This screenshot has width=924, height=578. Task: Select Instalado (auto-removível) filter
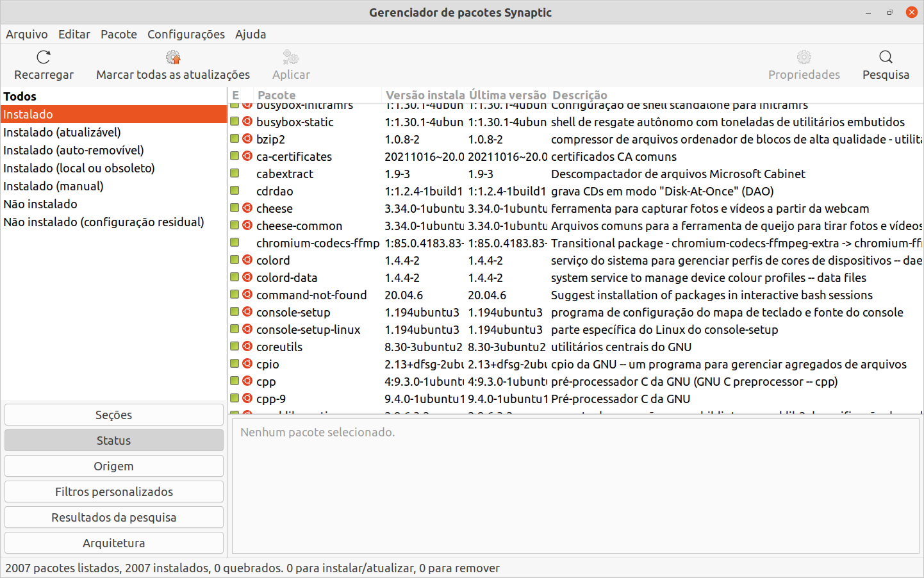point(114,150)
